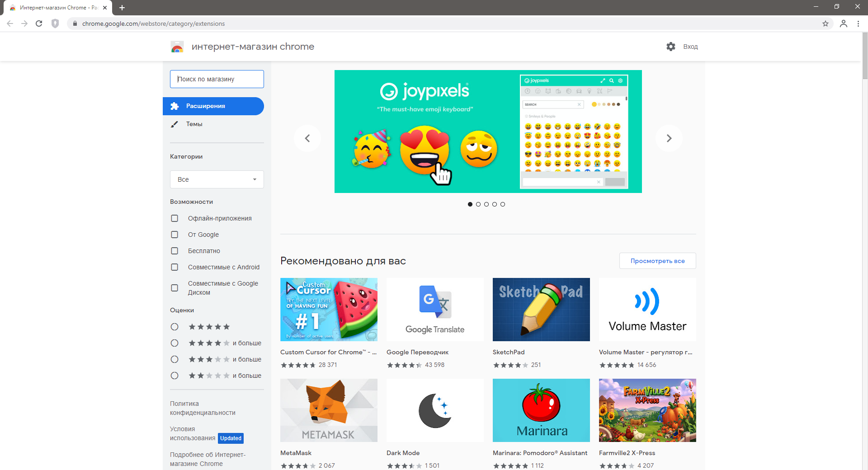Open the Google Переводчик title link
This screenshot has height=470, width=868.
click(x=418, y=352)
